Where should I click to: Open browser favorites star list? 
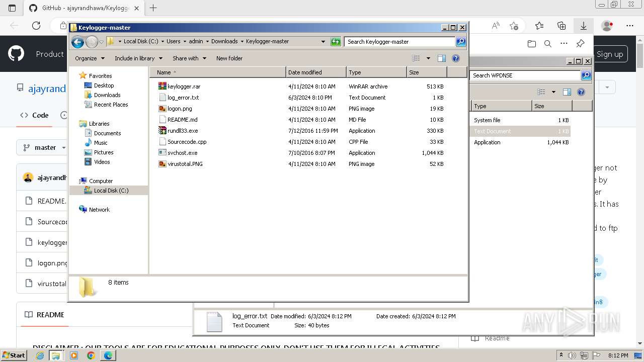[x=539, y=26]
